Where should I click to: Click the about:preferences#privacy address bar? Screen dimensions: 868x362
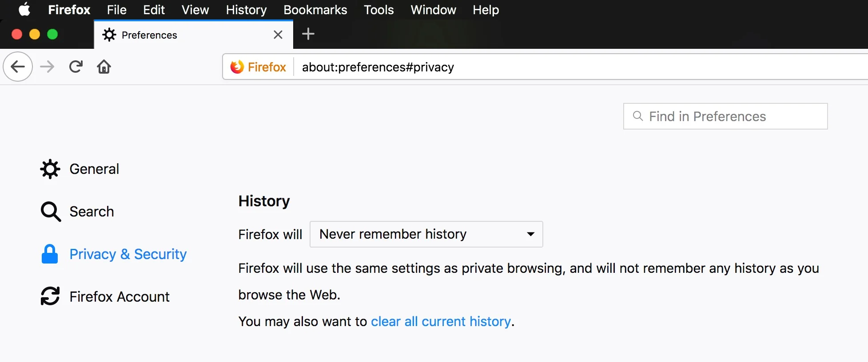533,67
